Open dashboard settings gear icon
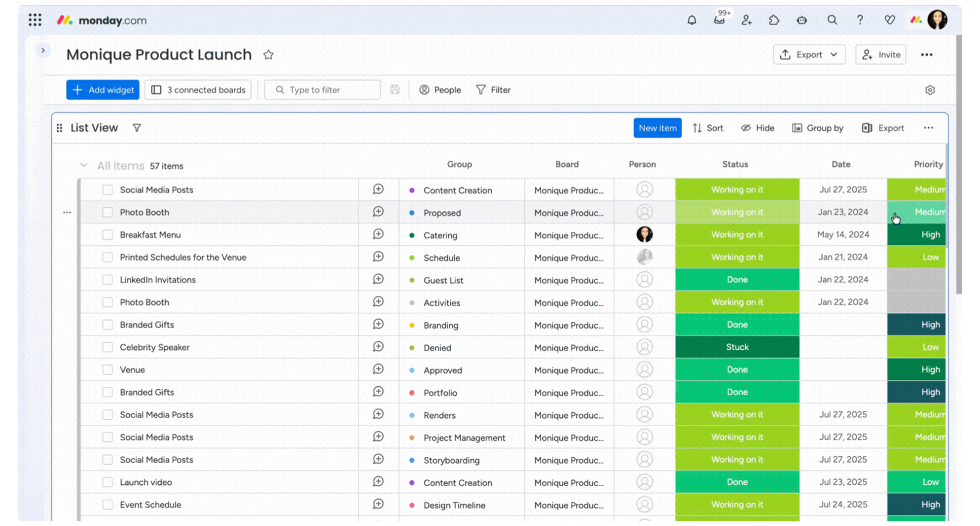 tap(929, 90)
